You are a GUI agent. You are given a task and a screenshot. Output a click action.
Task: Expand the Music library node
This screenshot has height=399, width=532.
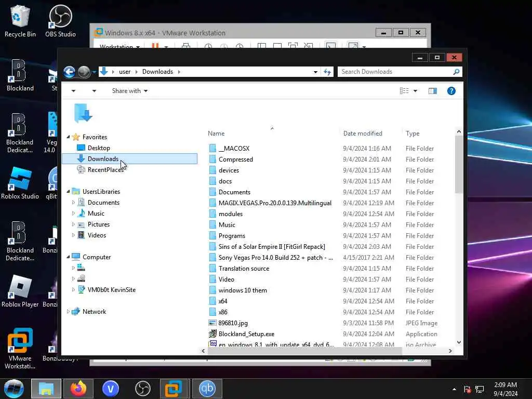tap(73, 214)
